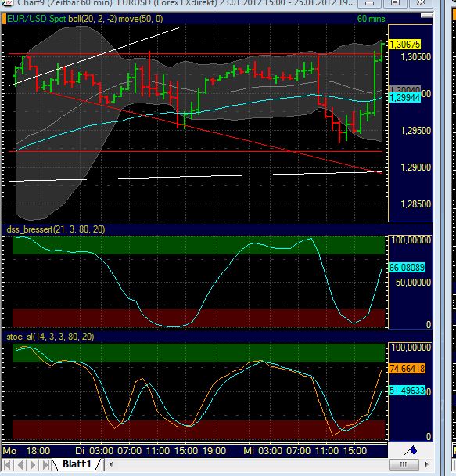
Task: Click the Di day label on the time axis
Action: click(80, 450)
